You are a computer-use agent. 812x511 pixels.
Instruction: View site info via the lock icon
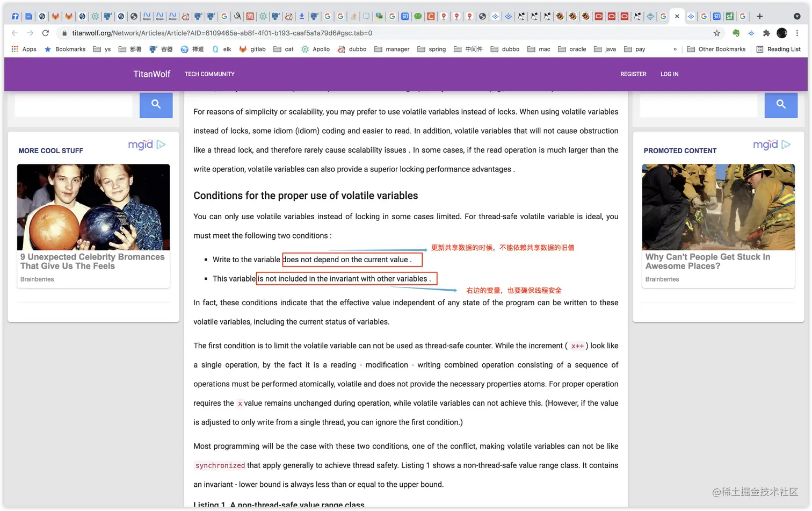pyautogui.click(x=64, y=33)
